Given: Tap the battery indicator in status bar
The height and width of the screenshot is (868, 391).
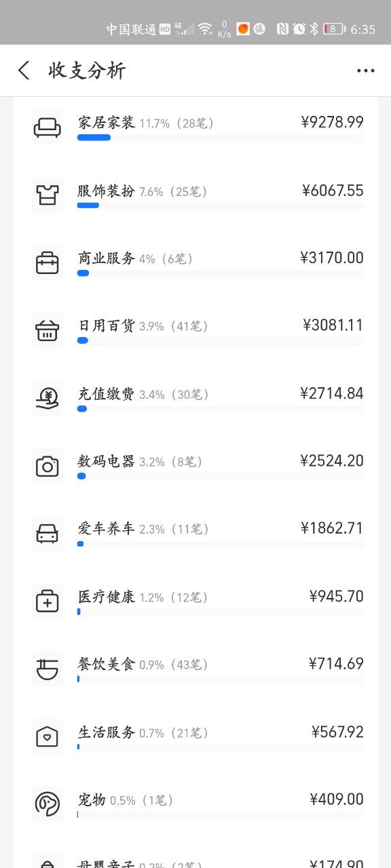Looking at the screenshot, I should 333,29.
